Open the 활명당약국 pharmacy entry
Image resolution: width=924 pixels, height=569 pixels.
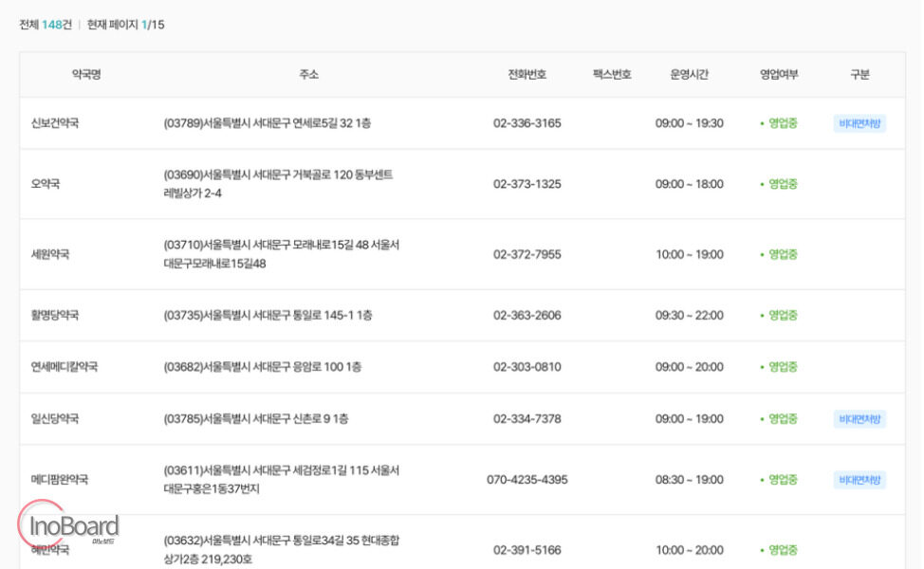[55, 315]
